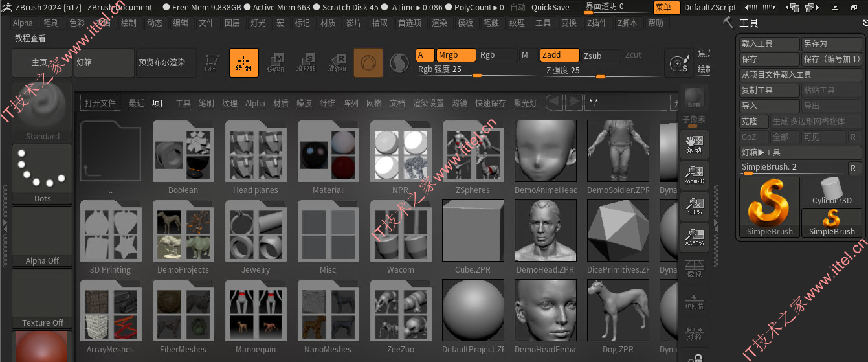Switch to the 最近 LightBox tab
Viewport: 868px width, 362px height.
tap(137, 103)
